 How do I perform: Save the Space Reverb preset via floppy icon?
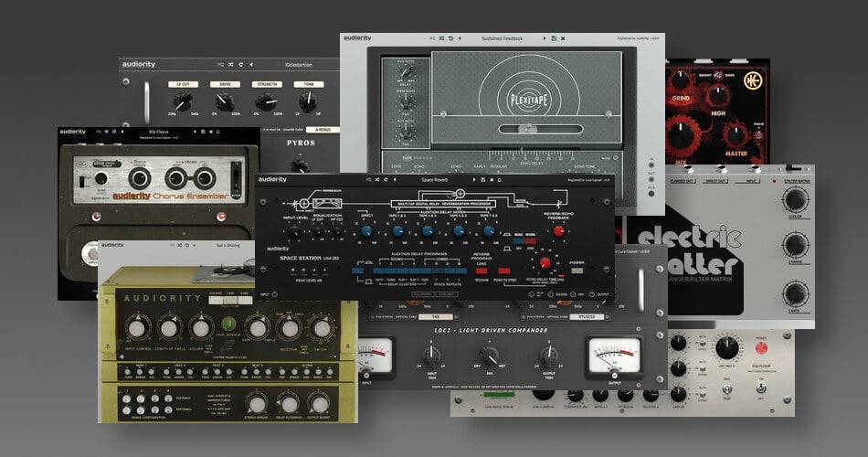[483, 180]
